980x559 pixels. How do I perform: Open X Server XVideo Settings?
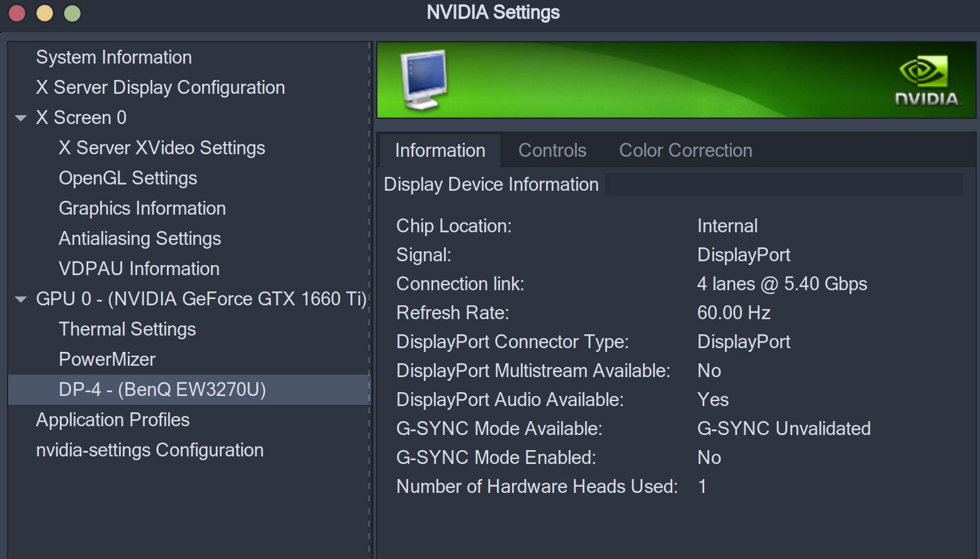(162, 148)
